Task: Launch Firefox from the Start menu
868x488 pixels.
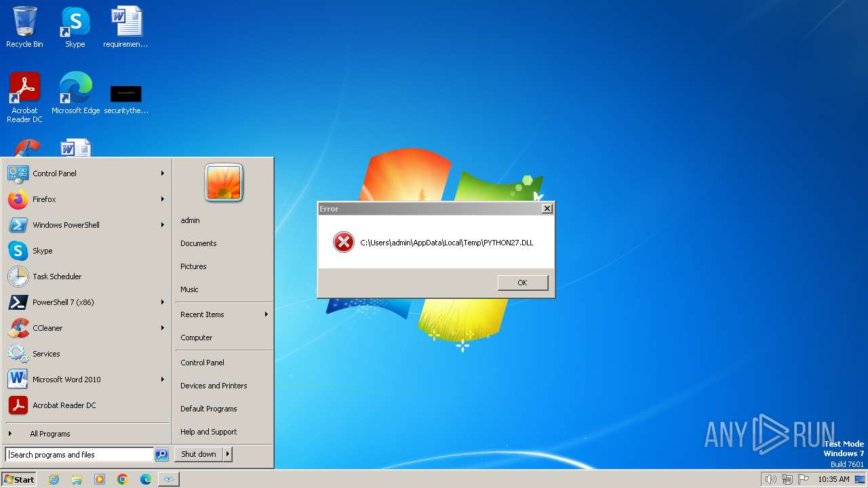Action: (x=86, y=199)
